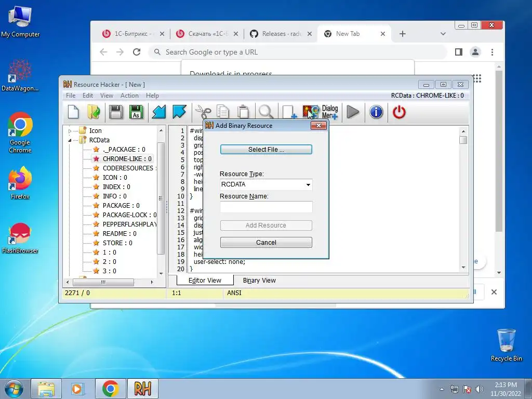
Task: Expand the Icon tree folder
Action: 70,131
